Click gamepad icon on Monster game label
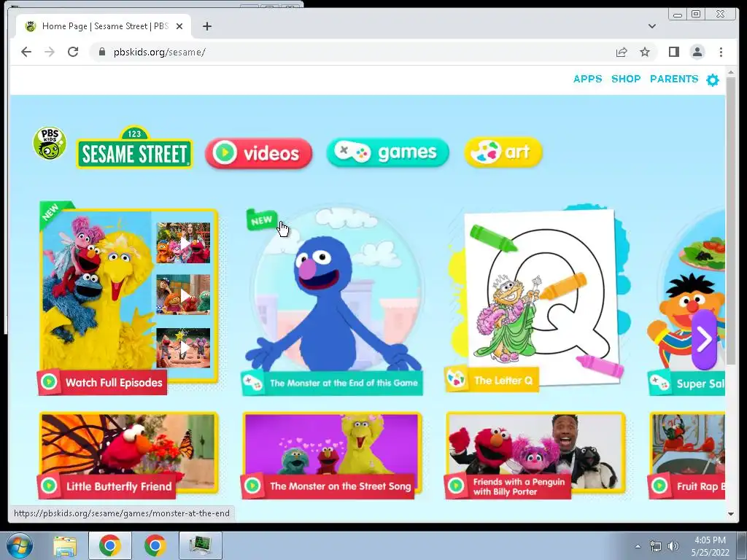747x560 pixels. tap(252, 382)
